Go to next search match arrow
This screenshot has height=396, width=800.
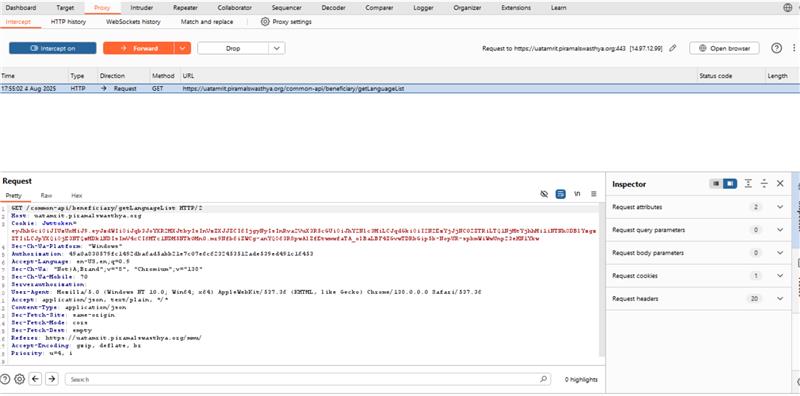(x=52, y=379)
